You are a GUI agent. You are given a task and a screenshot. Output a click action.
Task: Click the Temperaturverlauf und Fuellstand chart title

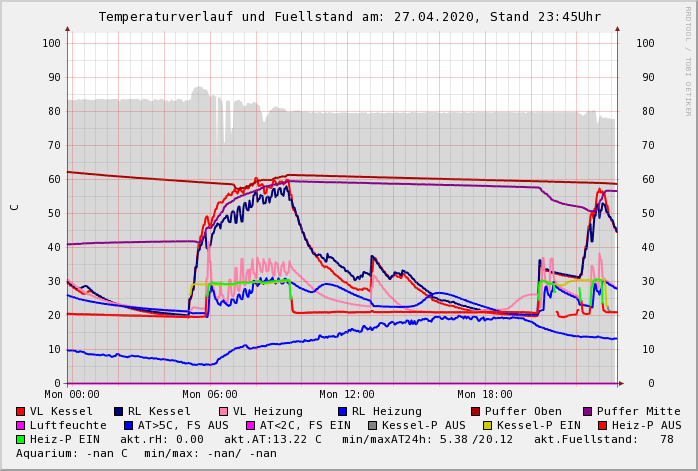349,17
